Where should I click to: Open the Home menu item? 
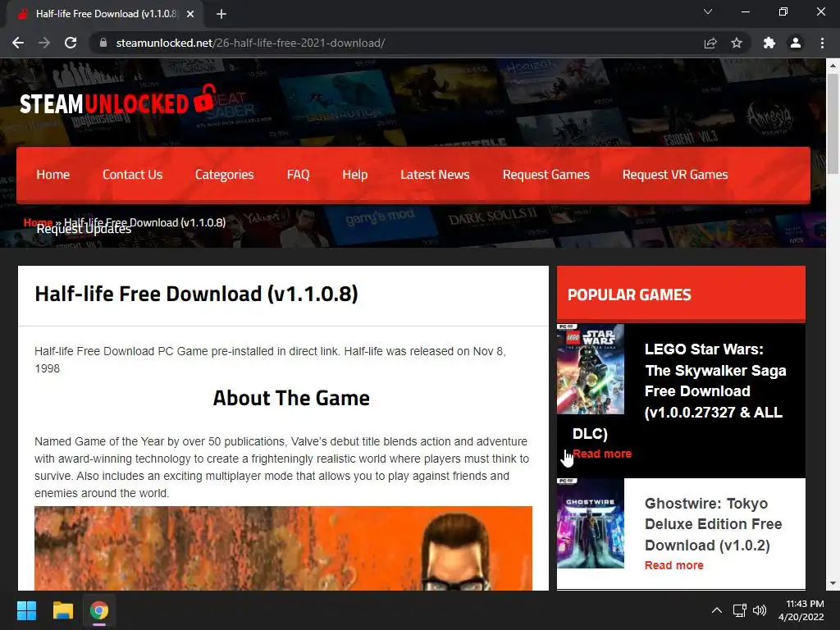[53, 175]
